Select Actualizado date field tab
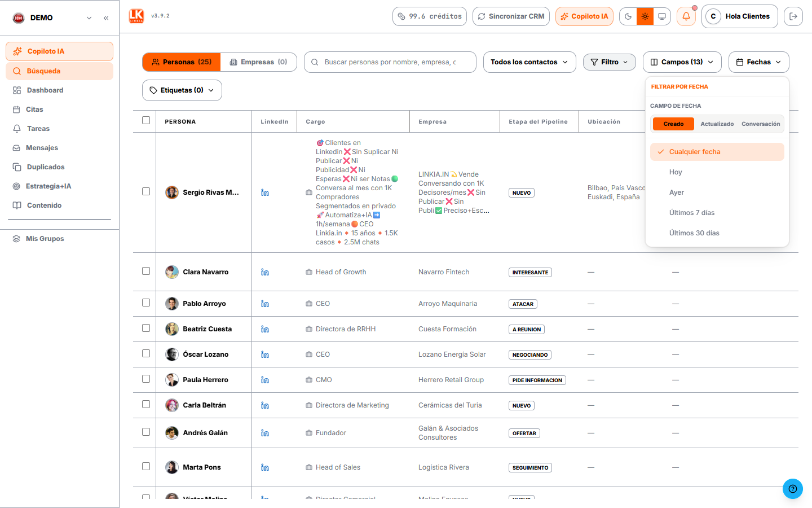This screenshot has height=508, width=812. tap(717, 124)
